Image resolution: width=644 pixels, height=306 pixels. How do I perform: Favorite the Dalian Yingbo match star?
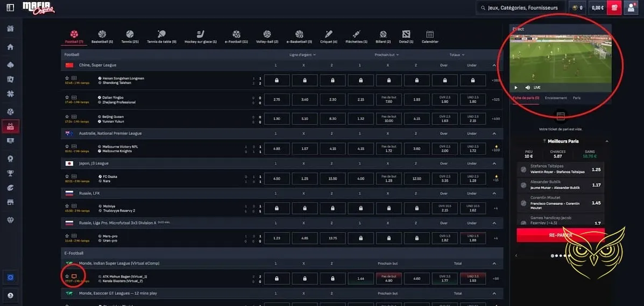pyautogui.click(x=67, y=97)
